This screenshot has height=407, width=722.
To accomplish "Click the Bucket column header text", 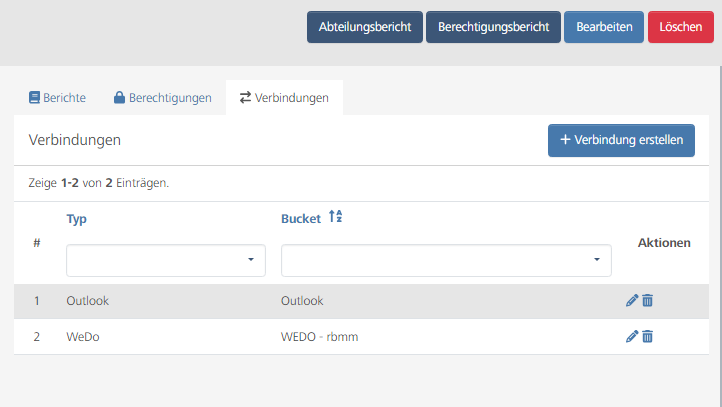I will tap(301, 218).
